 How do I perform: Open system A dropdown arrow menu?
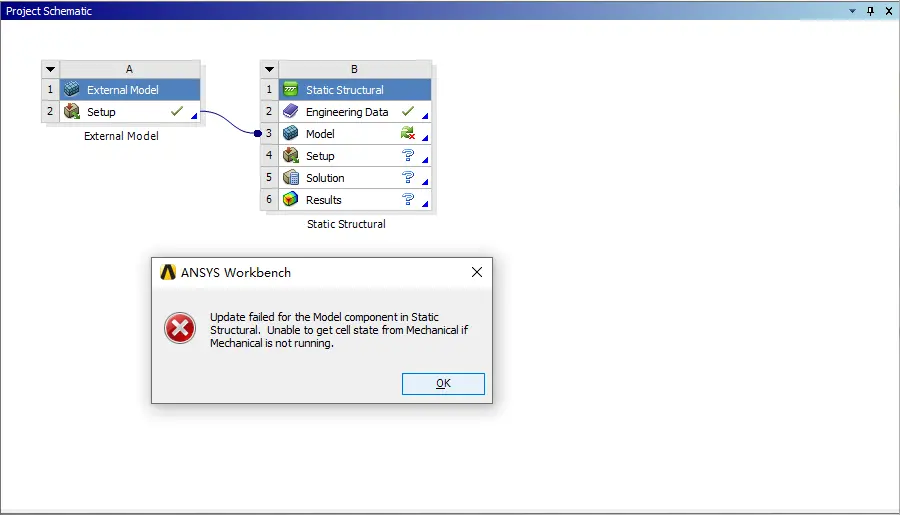coord(51,69)
